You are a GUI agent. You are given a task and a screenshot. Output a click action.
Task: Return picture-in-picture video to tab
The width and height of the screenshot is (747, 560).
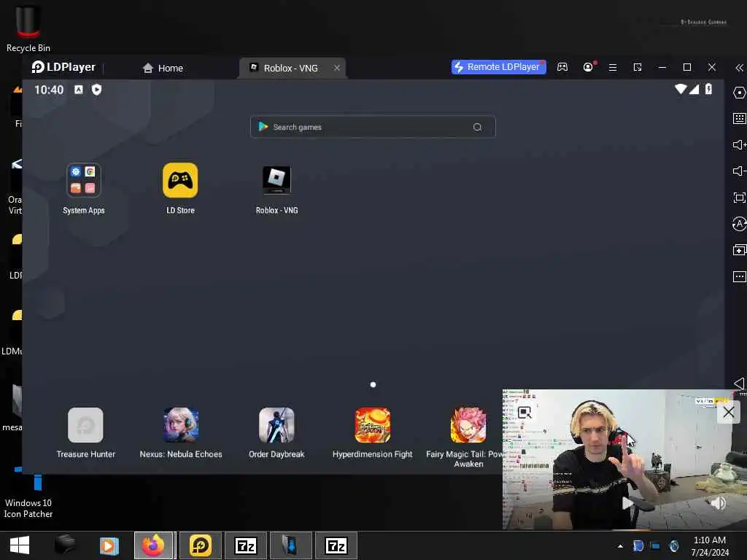coord(524,413)
